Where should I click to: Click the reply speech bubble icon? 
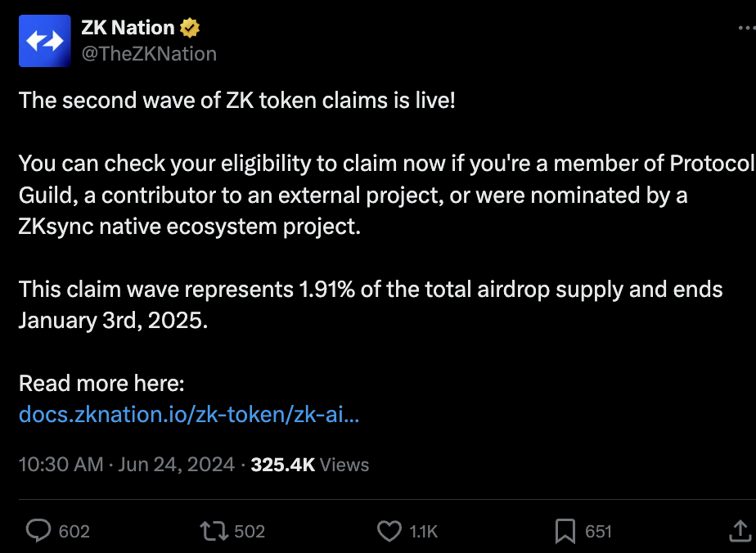pyautogui.click(x=38, y=532)
